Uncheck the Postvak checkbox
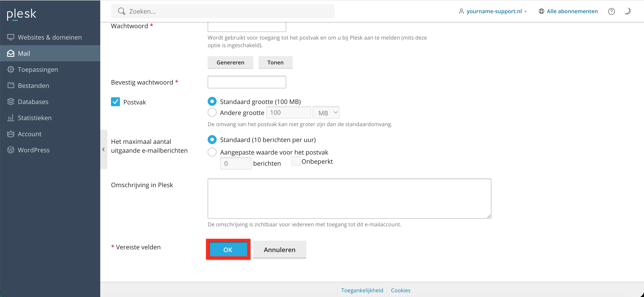Screen dimensions: 644x297 (x=115, y=102)
